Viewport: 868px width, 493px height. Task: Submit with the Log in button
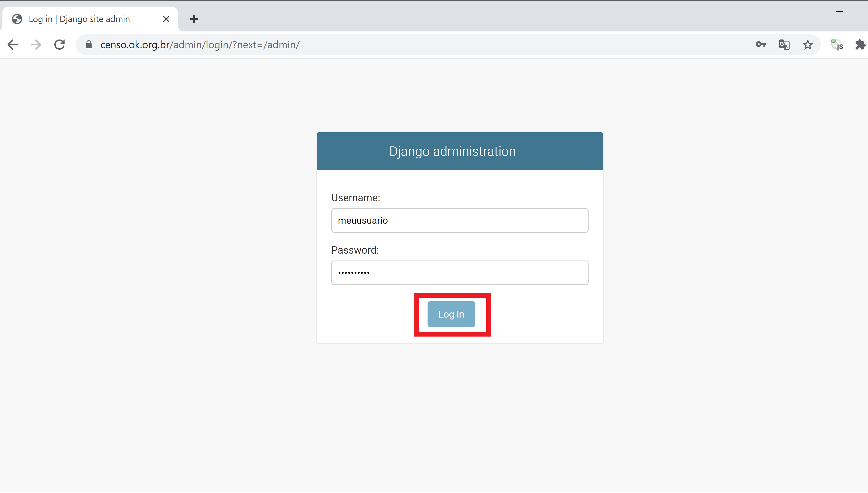pyautogui.click(x=451, y=314)
